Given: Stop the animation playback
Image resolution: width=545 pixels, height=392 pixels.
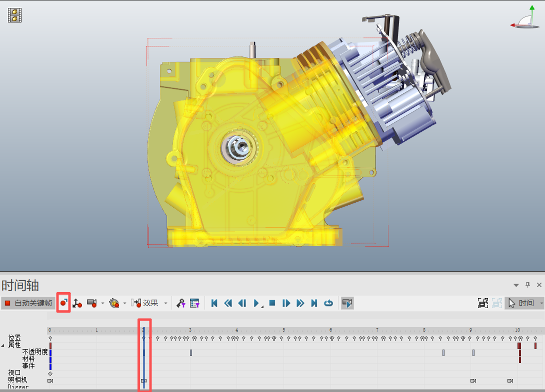Looking at the screenshot, I should [x=272, y=303].
